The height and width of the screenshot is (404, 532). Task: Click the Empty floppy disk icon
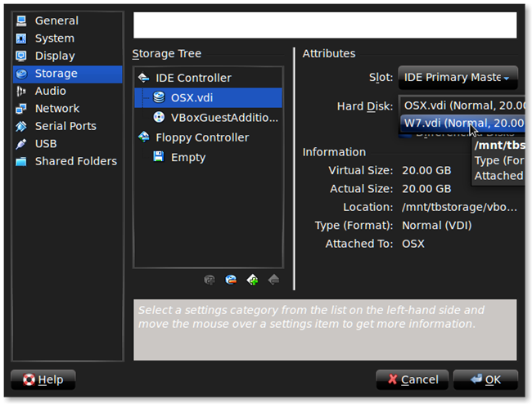pos(159,157)
